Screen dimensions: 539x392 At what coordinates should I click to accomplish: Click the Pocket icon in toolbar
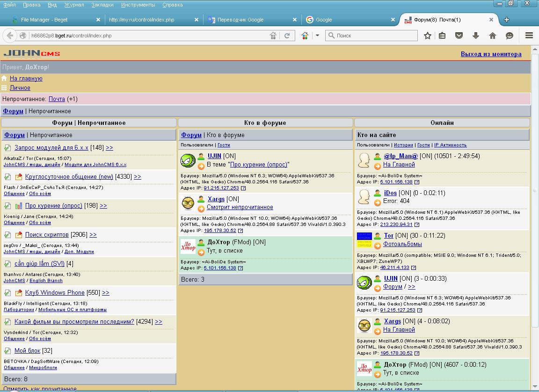[x=459, y=36]
